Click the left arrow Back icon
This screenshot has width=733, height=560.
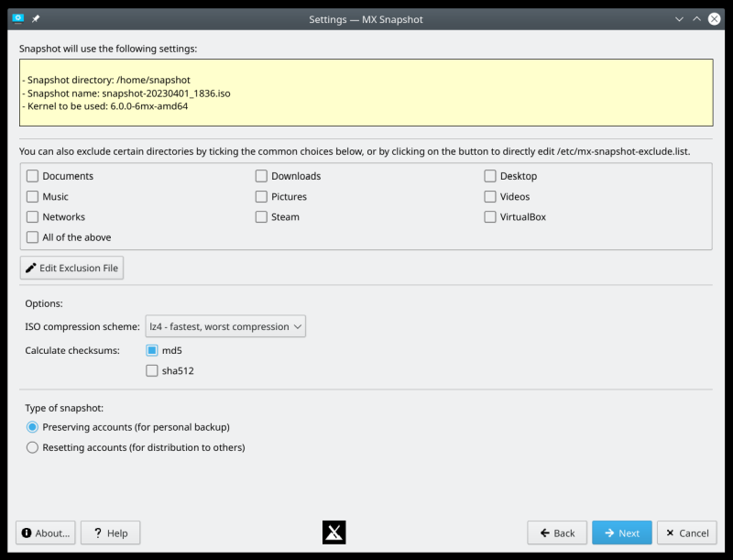click(544, 533)
